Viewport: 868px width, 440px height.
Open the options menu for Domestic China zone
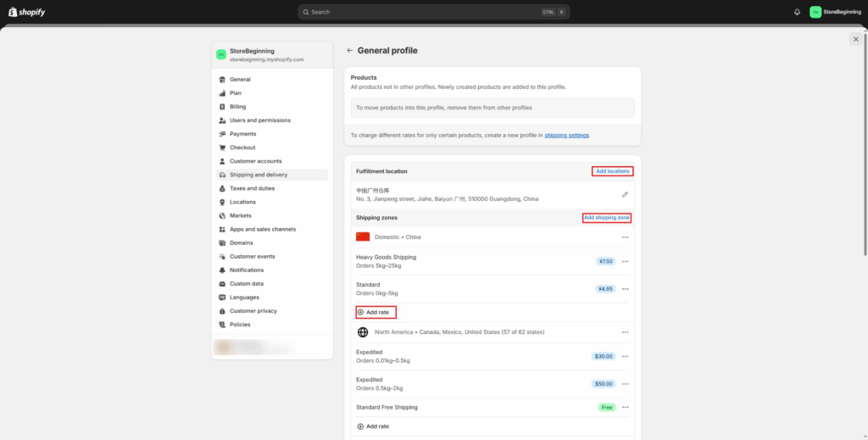[625, 237]
